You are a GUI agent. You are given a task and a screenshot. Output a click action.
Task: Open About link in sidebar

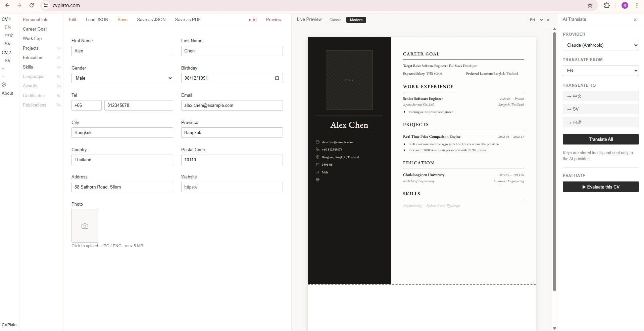(x=7, y=93)
